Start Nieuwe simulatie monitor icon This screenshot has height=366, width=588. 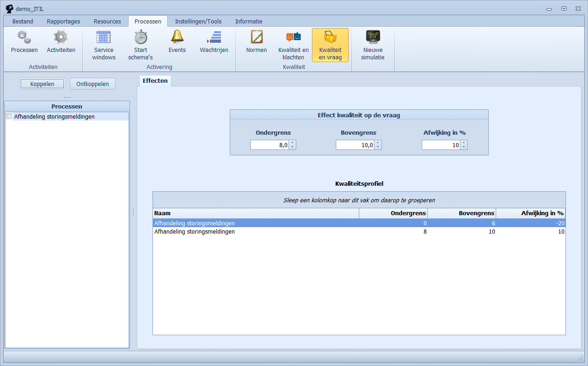tap(373, 37)
